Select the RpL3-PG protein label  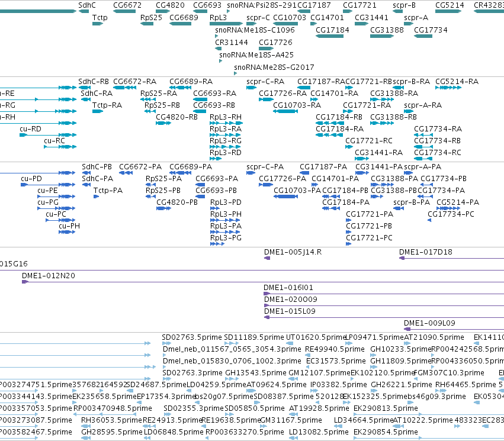click(x=226, y=238)
